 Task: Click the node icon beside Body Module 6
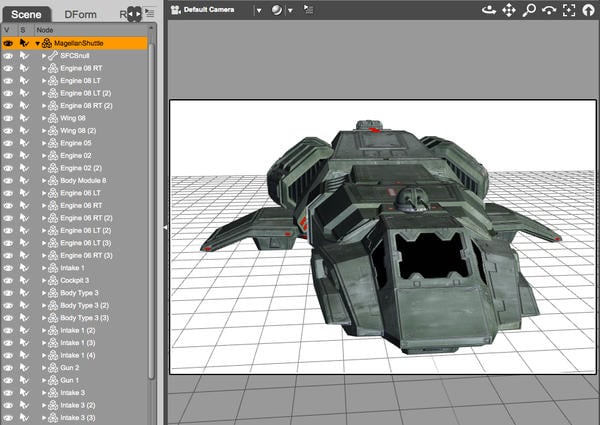[x=53, y=181]
